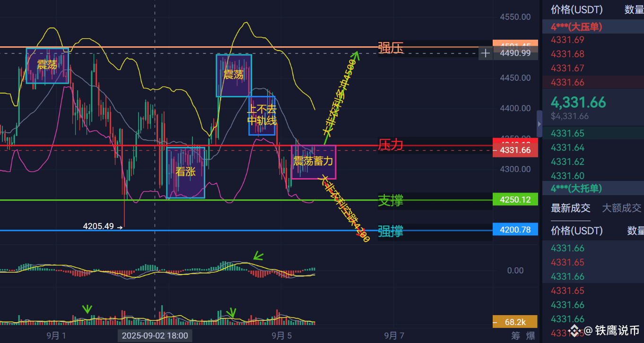
Task: Select the 压力 red pressure line label
Action: pyautogui.click(x=391, y=145)
